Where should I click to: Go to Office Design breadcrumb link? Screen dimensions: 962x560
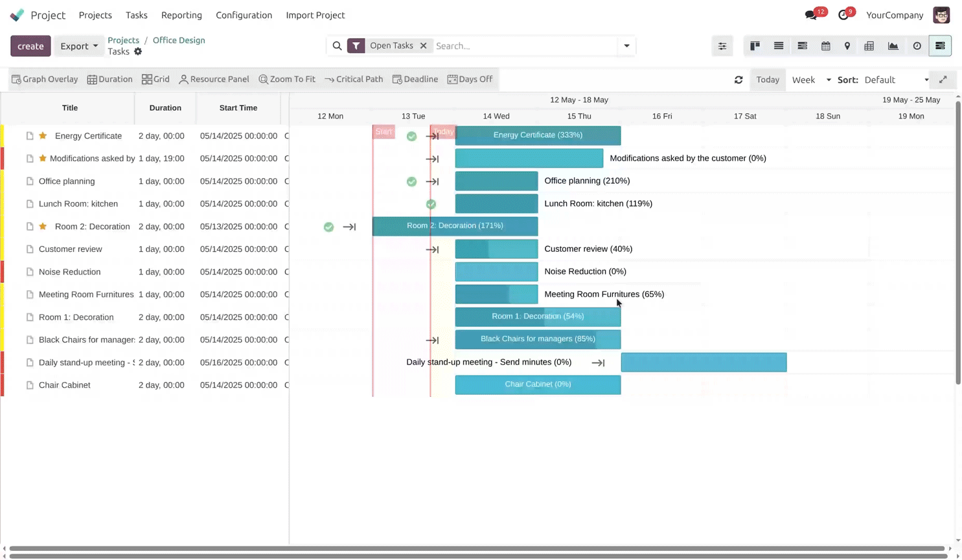tap(179, 40)
